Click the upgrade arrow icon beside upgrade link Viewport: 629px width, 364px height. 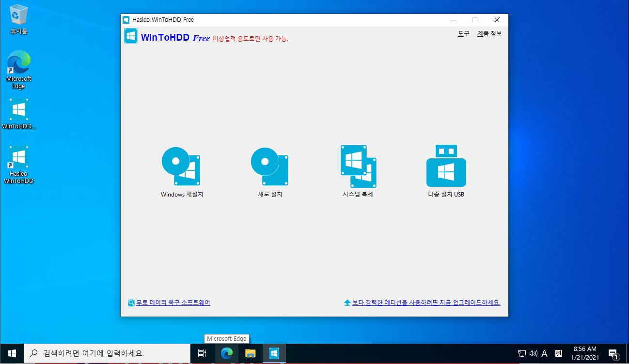(347, 303)
